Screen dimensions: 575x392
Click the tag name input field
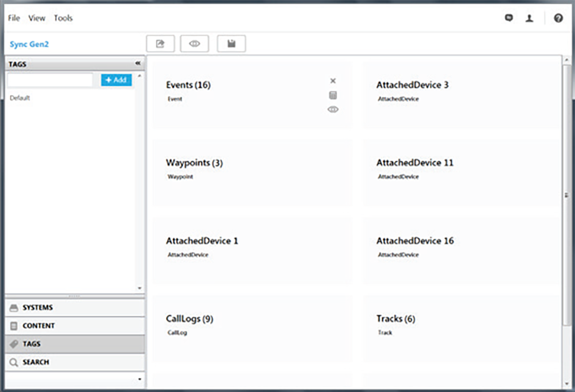click(50, 80)
